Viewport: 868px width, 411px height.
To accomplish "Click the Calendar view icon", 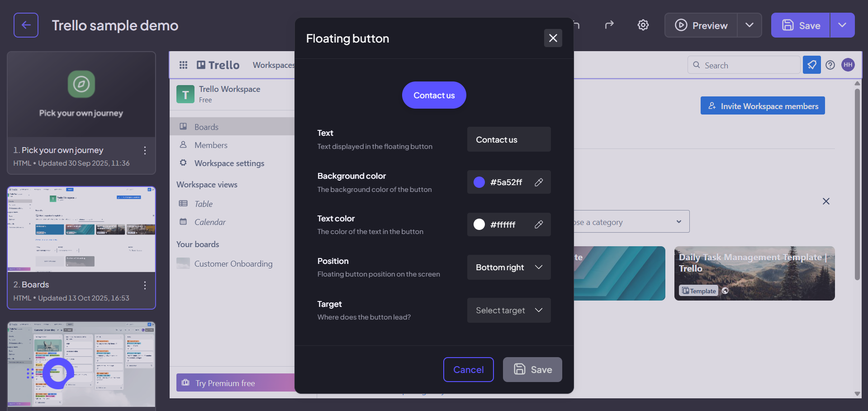I will point(183,221).
